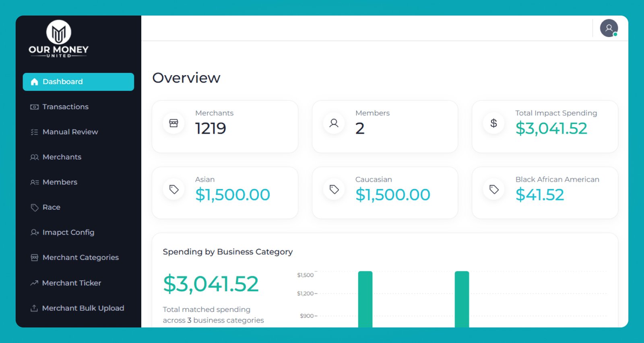The image size is (644, 343).
Task: Open Merchant Bulk Upload
Action: (x=83, y=308)
